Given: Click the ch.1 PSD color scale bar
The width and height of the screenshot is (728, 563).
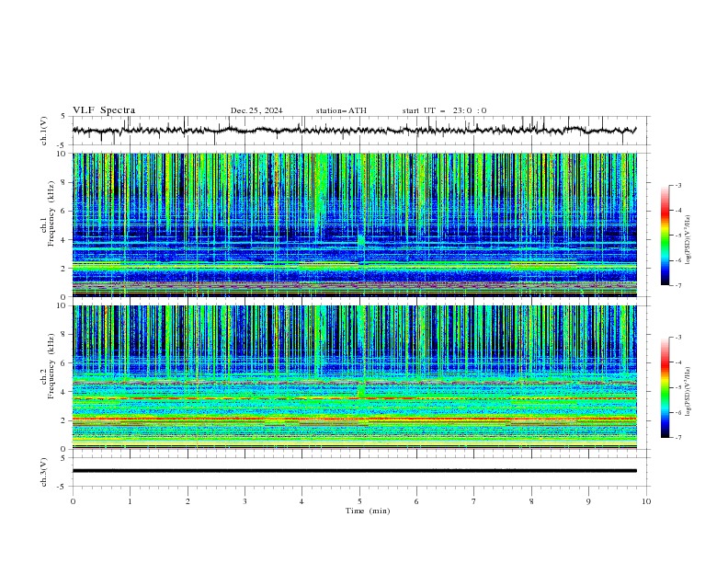Looking at the screenshot, I should tap(665, 236).
